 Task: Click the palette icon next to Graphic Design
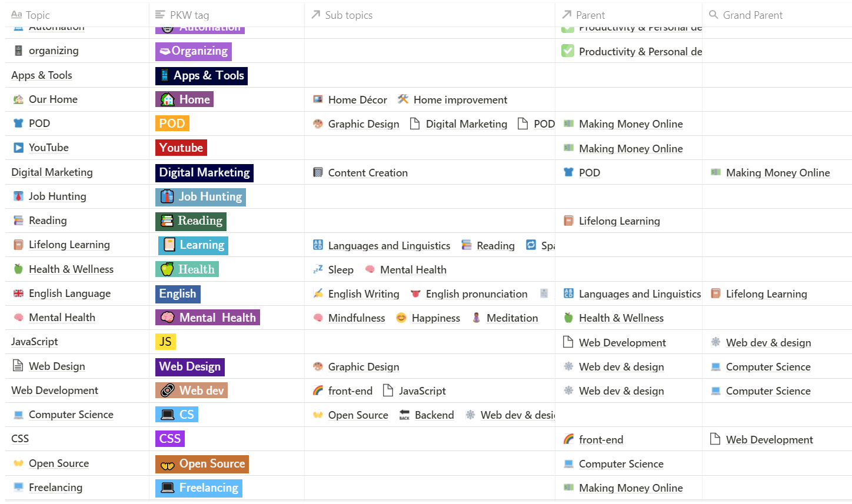coord(317,124)
